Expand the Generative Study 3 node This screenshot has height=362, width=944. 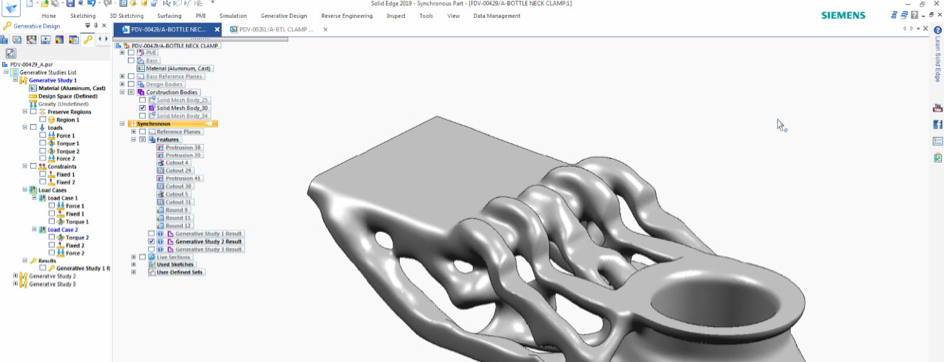pyautogui.click(x=15, y=284)
